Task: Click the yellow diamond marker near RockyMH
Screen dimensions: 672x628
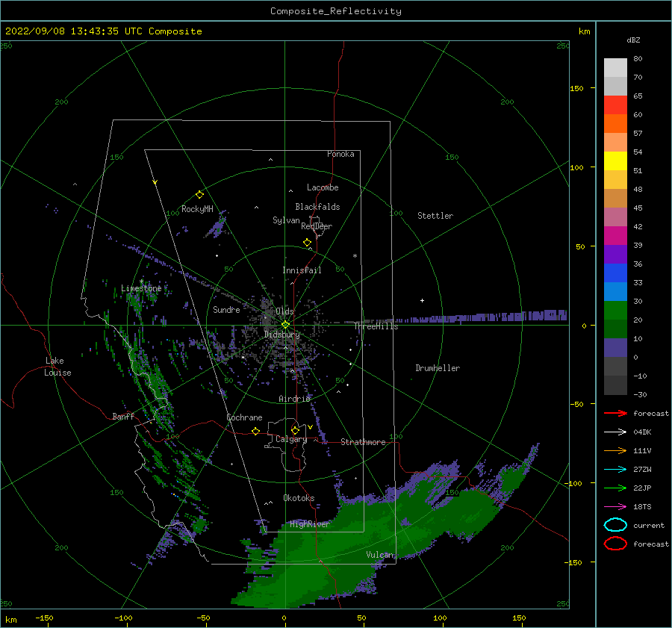Action: point(199,195)
